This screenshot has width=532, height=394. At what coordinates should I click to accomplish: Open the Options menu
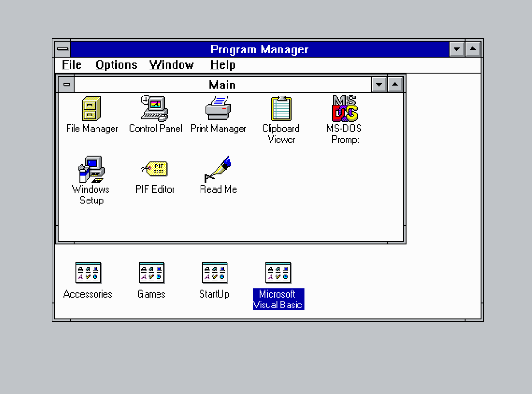coord(116,65)
